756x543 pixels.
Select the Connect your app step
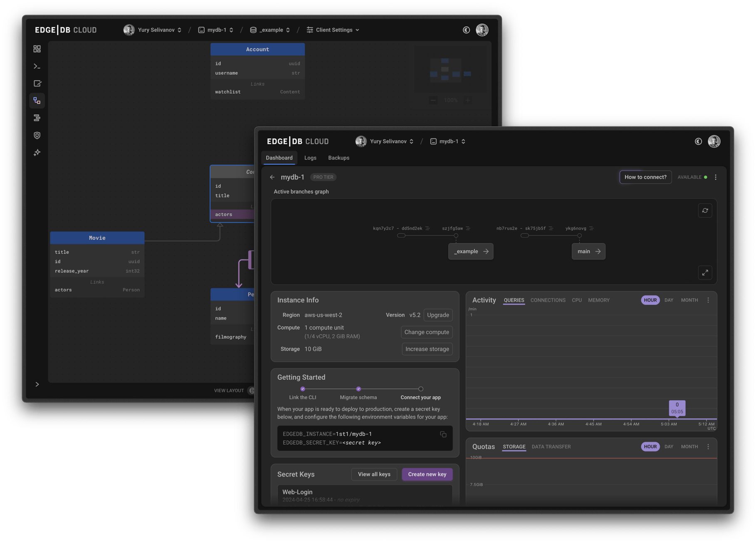click(x=420, y=390)
